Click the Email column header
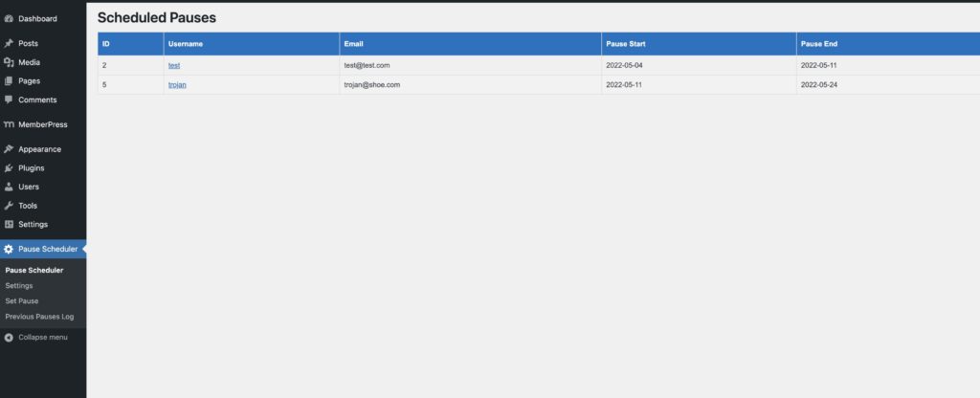This screenshot has height=398, width=980. coord(354,44)
